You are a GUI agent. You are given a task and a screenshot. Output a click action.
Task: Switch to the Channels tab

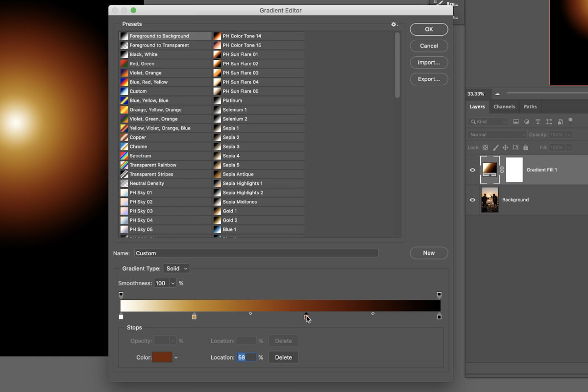click(504, 107)
